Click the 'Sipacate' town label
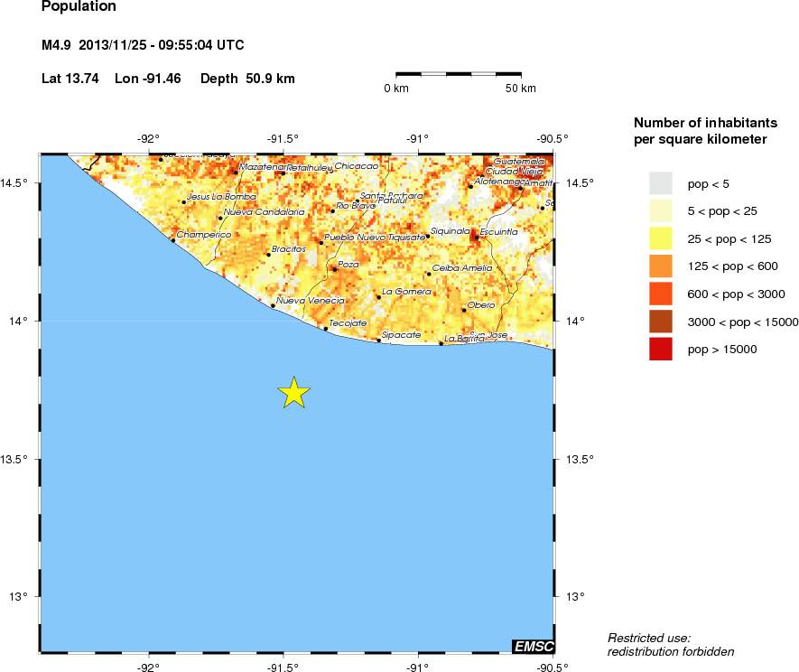The image size is (799, 672). (x=402, y=334)
